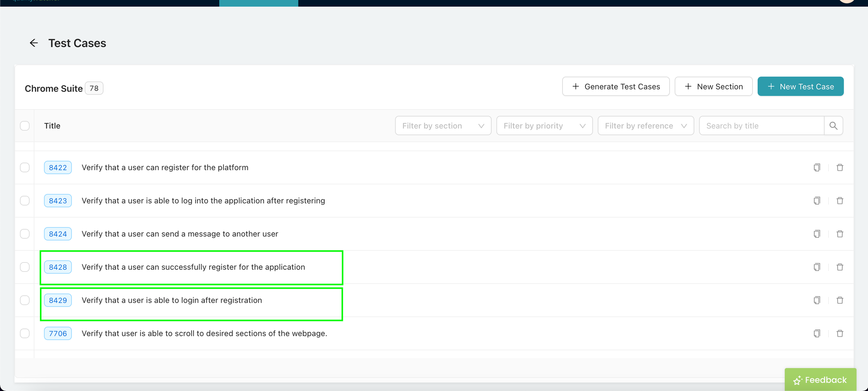Image resolution: width=868 pixels, height=391 pixels.
Task: Focus the Search by title field
Action: click(x=762, y=126)
